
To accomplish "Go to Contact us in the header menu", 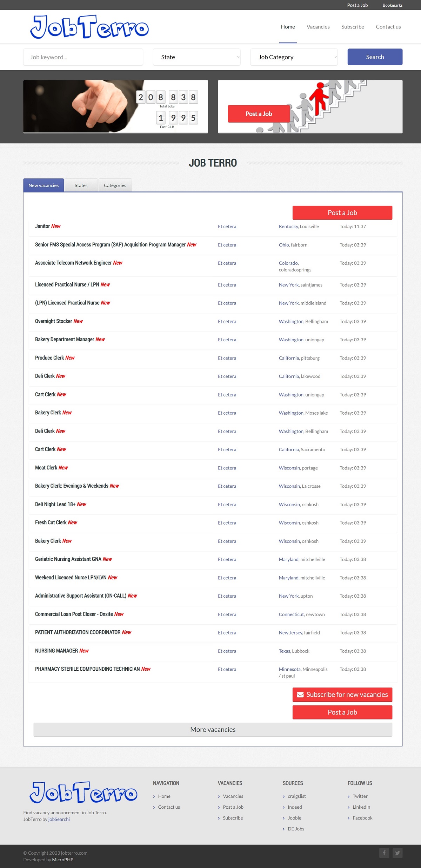I will 388,27.
